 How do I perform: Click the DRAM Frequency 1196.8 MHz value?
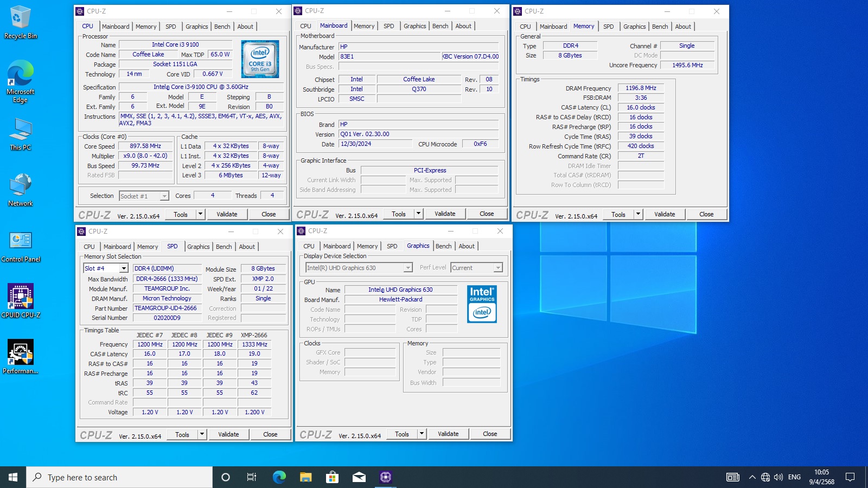(x=641, y=88)
